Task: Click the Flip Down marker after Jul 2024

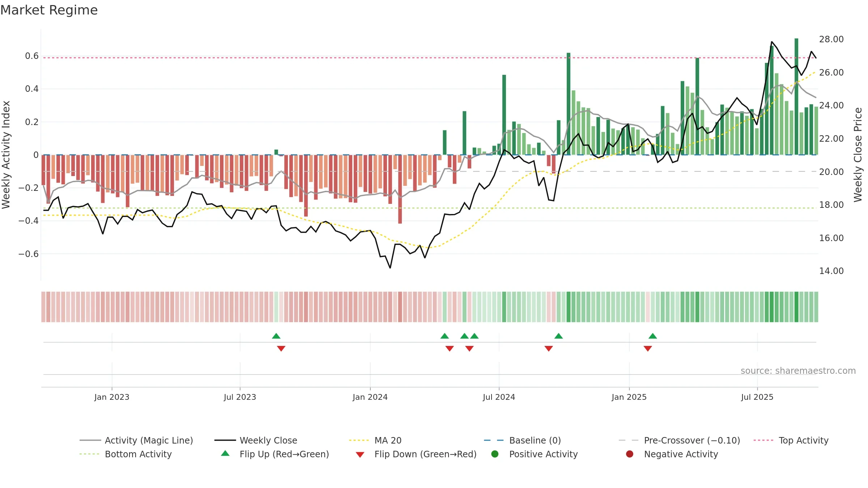Action: coord(549,348)
